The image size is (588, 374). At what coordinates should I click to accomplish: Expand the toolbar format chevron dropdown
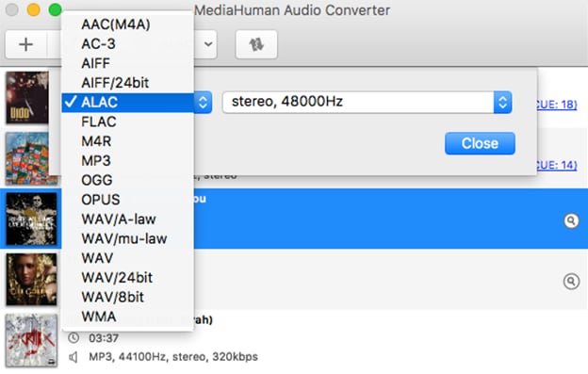pos(208,44)
